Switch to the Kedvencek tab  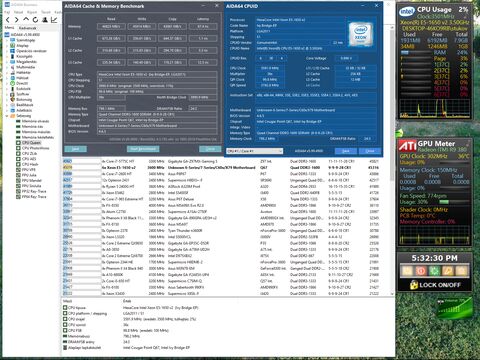[x=27, y=28]
